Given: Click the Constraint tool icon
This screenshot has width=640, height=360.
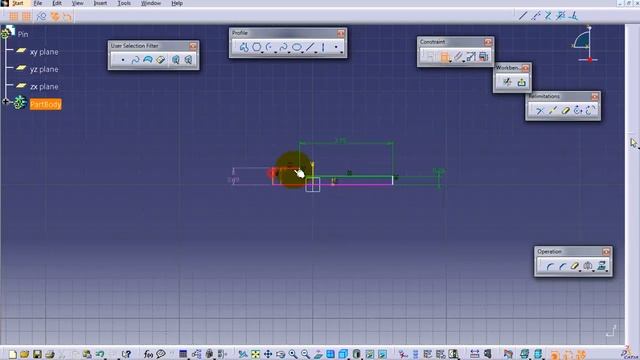Looking at the screenshot, I should (x=444, y=57).
